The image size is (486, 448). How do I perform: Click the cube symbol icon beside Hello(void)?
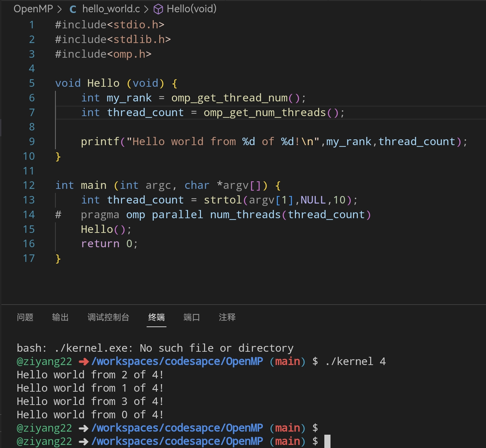pos(158,9)
